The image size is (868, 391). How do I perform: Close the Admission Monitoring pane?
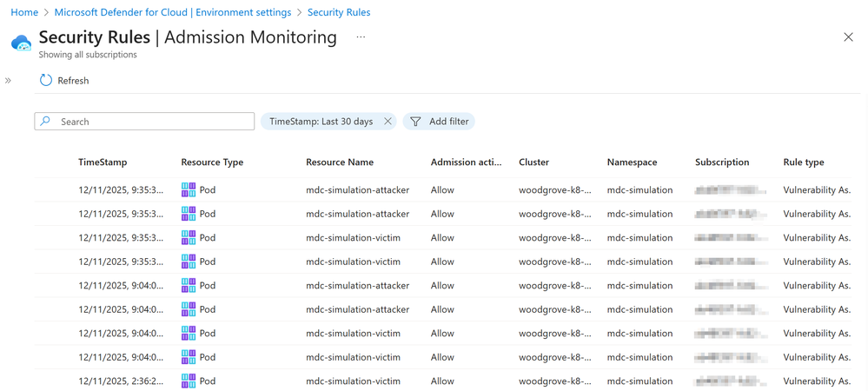pyautogui.click(x=848, y=37)
